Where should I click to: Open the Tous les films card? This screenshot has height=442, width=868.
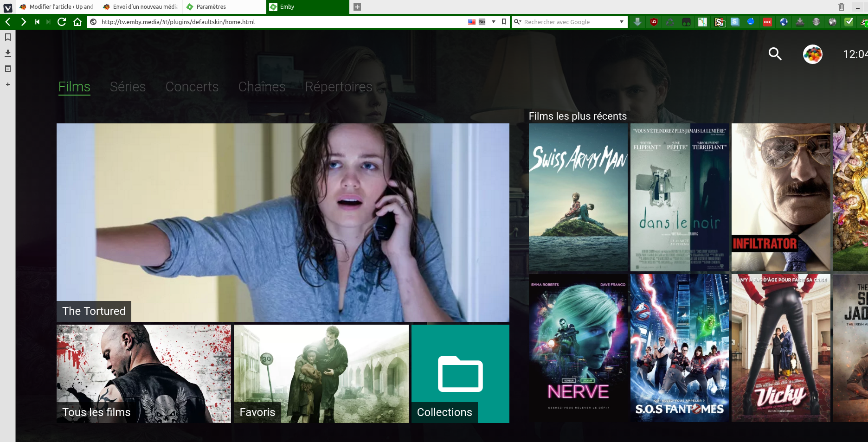coord(144,374)
